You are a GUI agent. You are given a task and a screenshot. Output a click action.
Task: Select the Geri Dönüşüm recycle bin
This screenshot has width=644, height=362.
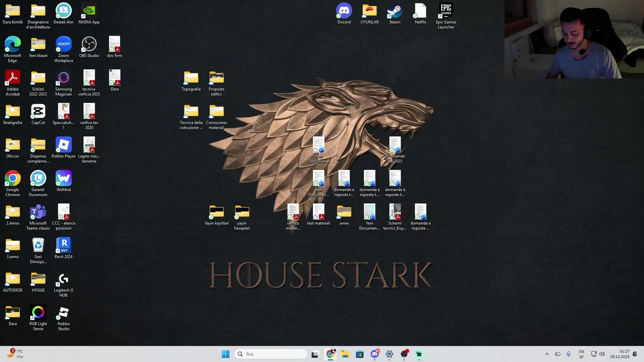(38, 250)
